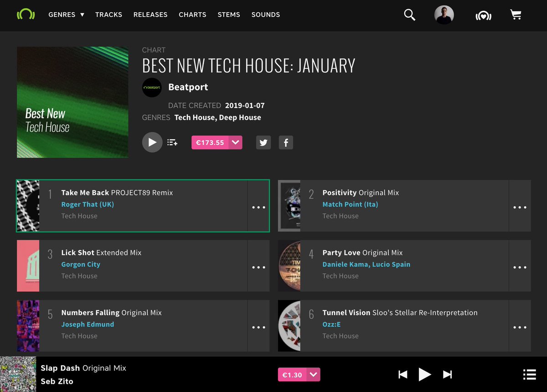Open Beatport chart author link
Viewport: 547px width, 392px height.
click(x=188, y=87)
